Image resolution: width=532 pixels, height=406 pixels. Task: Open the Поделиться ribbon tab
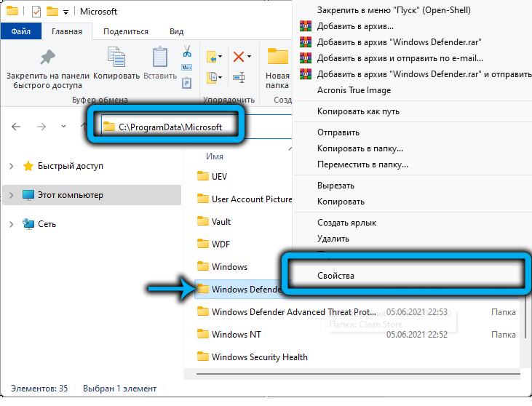[125, 31]
